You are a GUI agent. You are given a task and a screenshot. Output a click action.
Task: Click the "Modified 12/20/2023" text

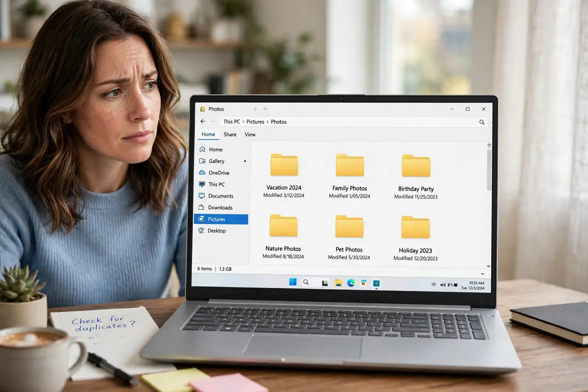[415, 258]
